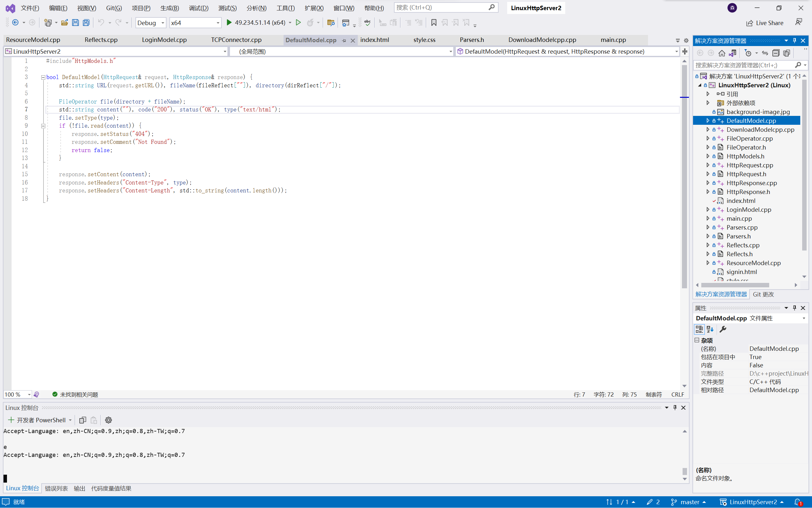Switch to the Git 更改 tab
Screen dimensions: 812x508
click(763, 294)
